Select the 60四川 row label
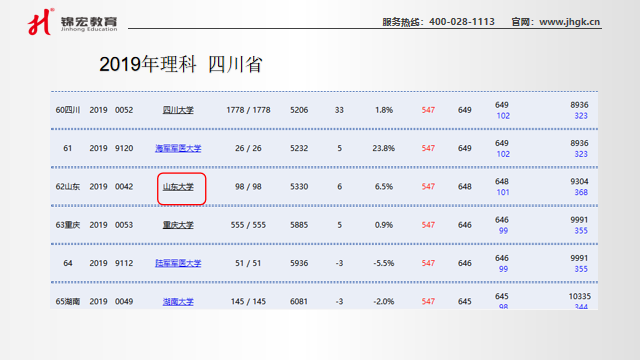 pos(68,110)
